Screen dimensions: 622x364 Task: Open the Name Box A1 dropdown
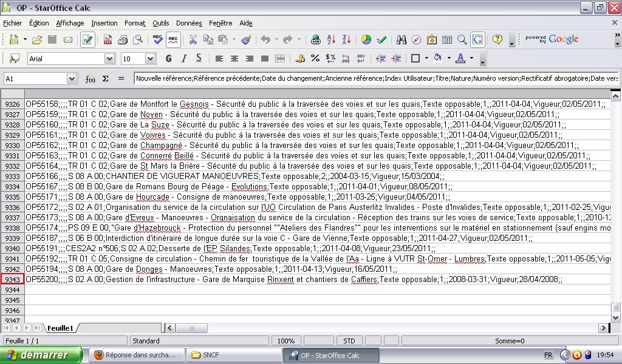click(x=72, y=79)
